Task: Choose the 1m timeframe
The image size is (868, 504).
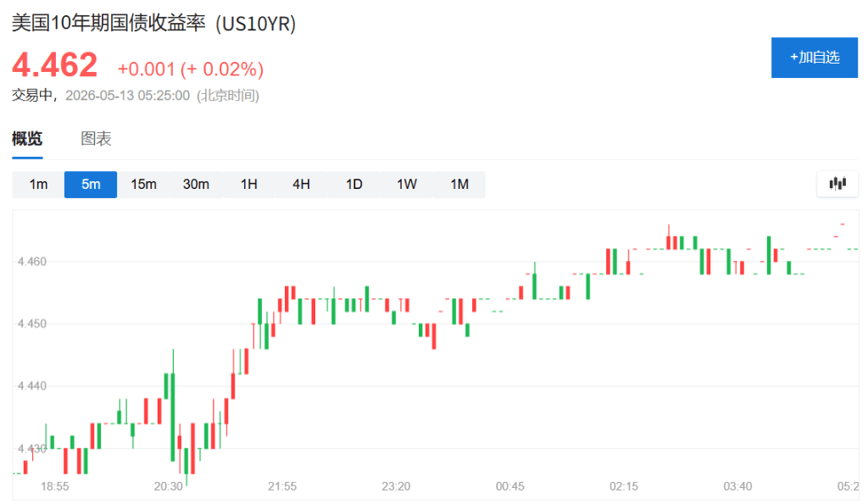Action: coord(38,184)
